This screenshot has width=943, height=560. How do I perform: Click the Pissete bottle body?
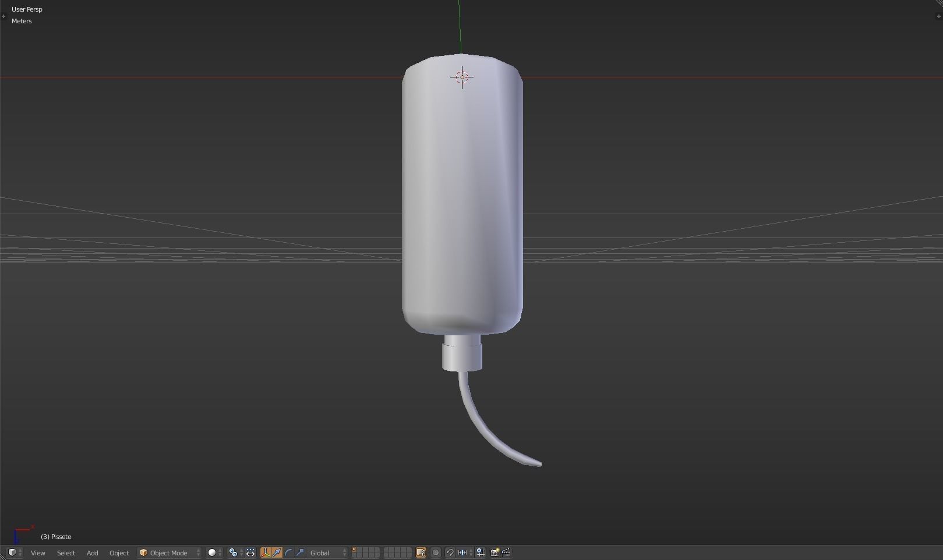462,195
